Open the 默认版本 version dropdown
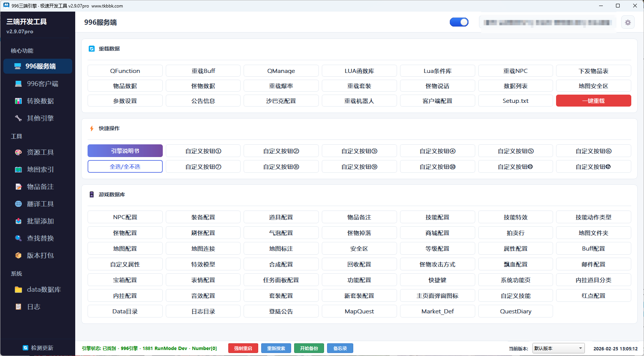Viewport: 644px width, 356px height. pyautogui.click(x=558, y=348)
